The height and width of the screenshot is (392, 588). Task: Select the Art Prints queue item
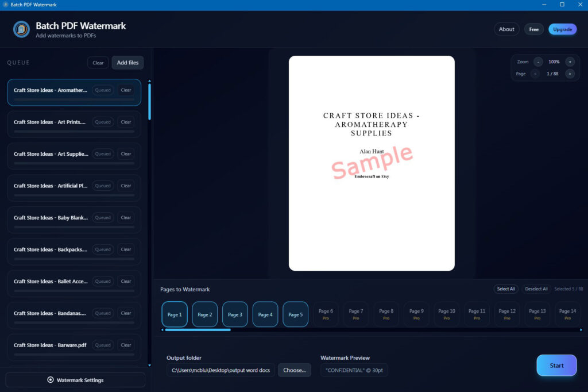(x=74, y=124)
